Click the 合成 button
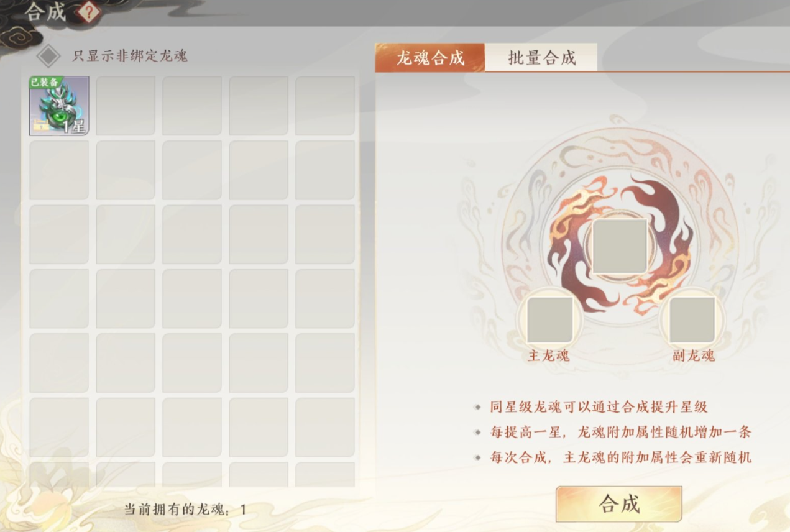Screen dimensions: 790x532 tap(619, 504)
